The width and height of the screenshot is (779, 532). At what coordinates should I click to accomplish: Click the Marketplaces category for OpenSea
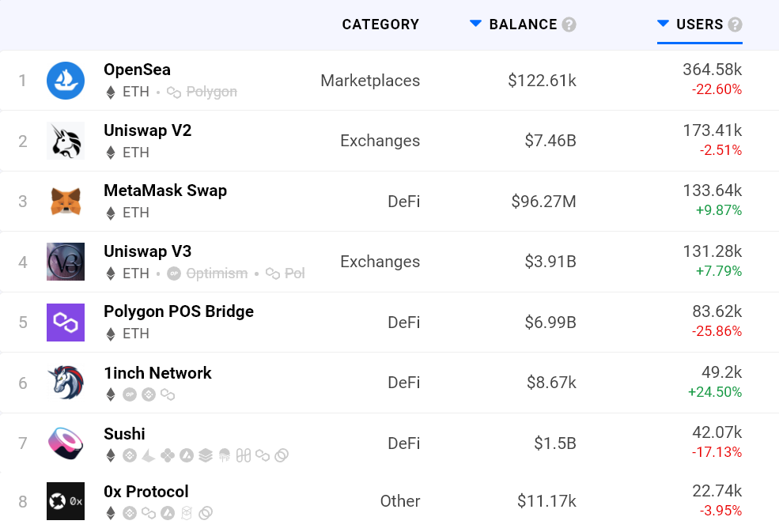click(370, 81)
